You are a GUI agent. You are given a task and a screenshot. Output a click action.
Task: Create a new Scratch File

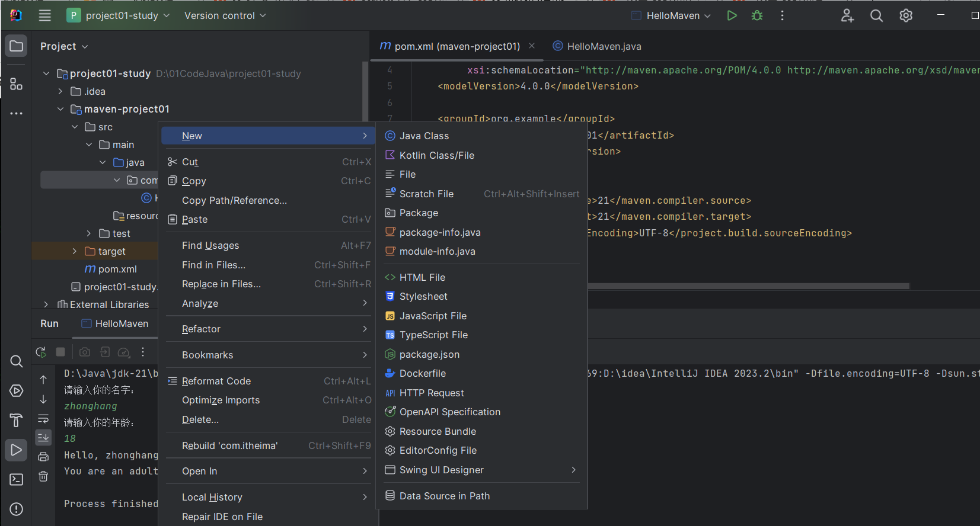(481, 194)
